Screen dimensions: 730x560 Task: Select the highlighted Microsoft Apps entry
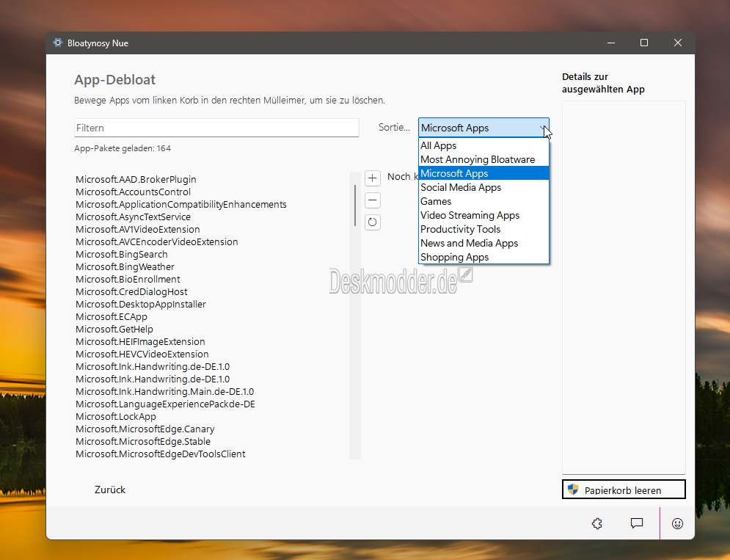coord(483,173)
